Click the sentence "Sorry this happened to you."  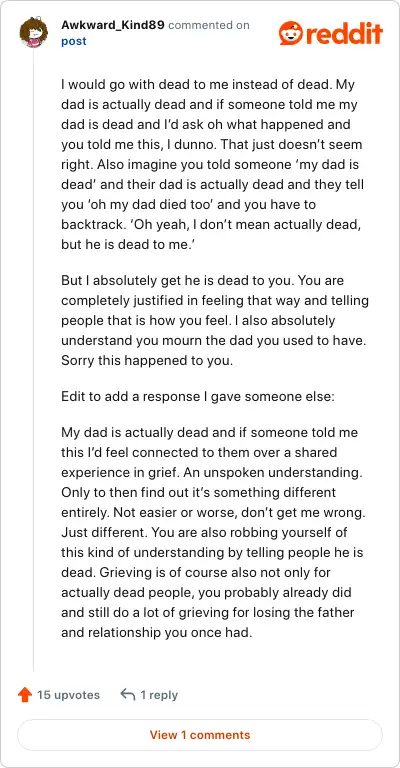coord(146,360)
